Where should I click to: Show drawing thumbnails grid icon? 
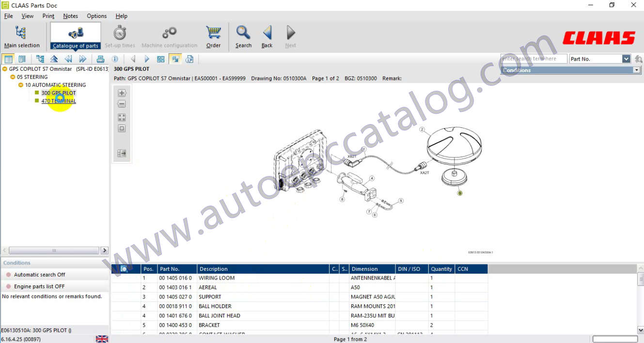pos(161,59)
